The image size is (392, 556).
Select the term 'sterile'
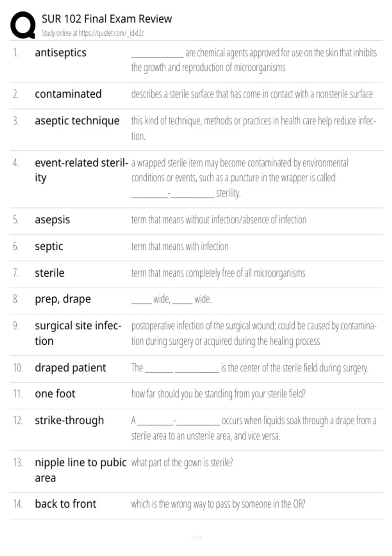[50, 273]
